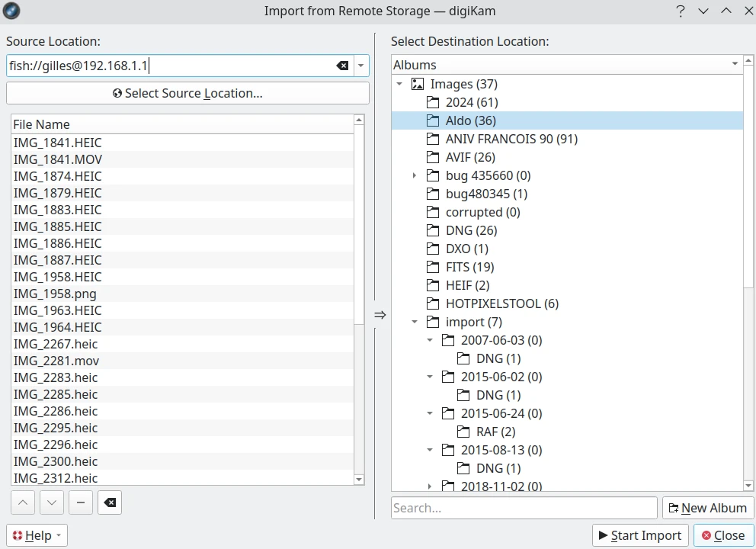
Task: Select IMG_1958.png in the file list
Action: pyautogui.click(x=55, y=294)
